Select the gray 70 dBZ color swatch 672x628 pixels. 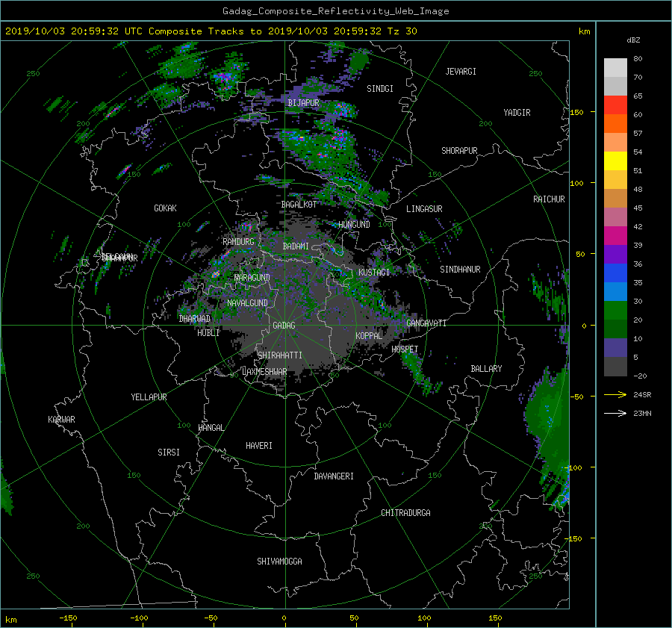pyautogui.click(x=615, y=68)
